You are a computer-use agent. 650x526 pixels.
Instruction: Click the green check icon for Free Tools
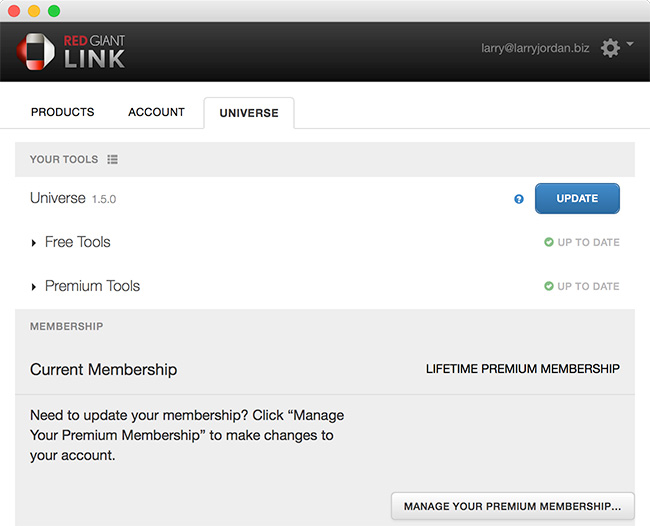(548, 242)
